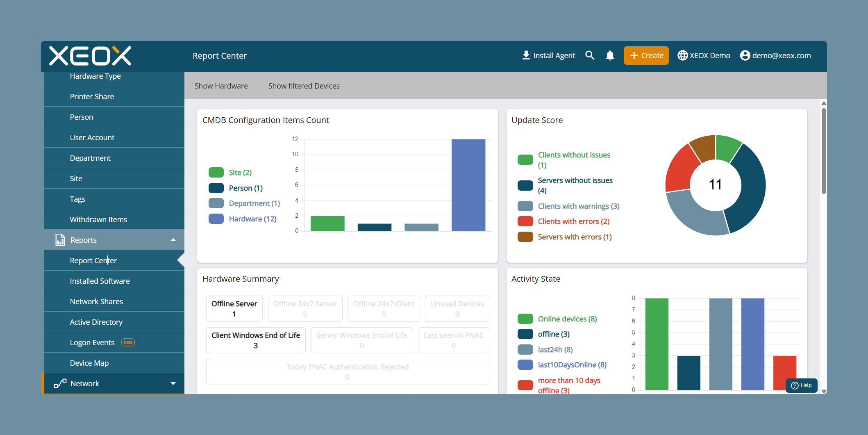Image resolution: width=868 pixels, height=435 pixels.
Task: Click the user avatar icon
Action: 745,55
